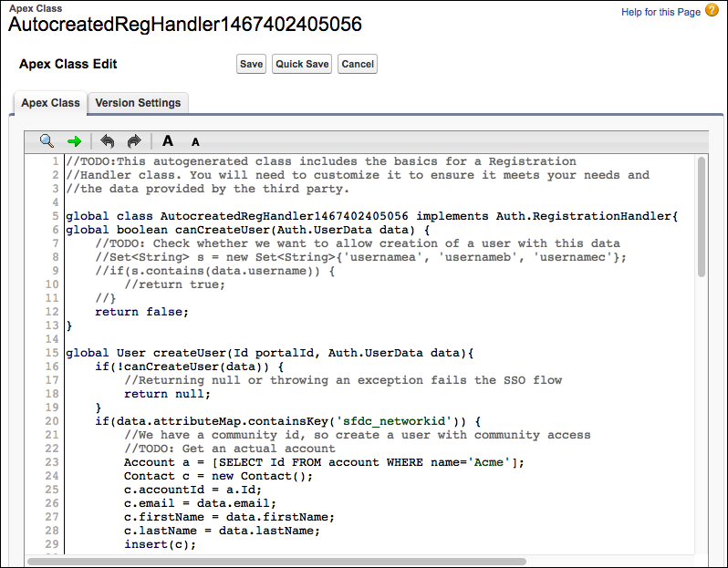Click the 'Apex Class Edit' heading
This screenshot has width=728, height=568.
[68, 64]
